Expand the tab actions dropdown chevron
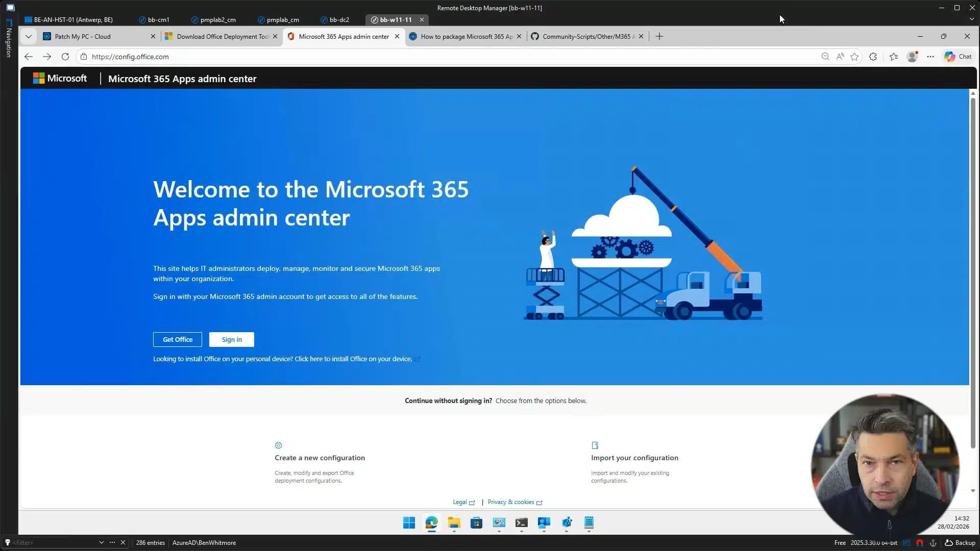Screen dimensions: 980x551 pos(29,36)
